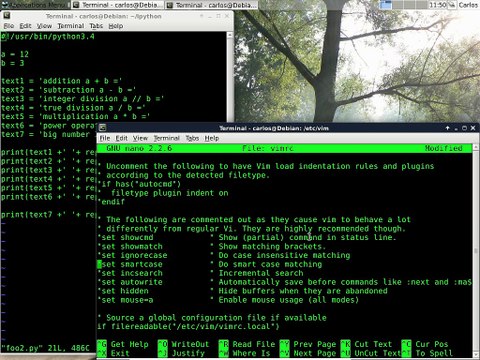The height and width of the screenshot is (360, 480).
Task: Click the shade (up arrow) button of /etc/vim terminal
Action: [447, 128]
